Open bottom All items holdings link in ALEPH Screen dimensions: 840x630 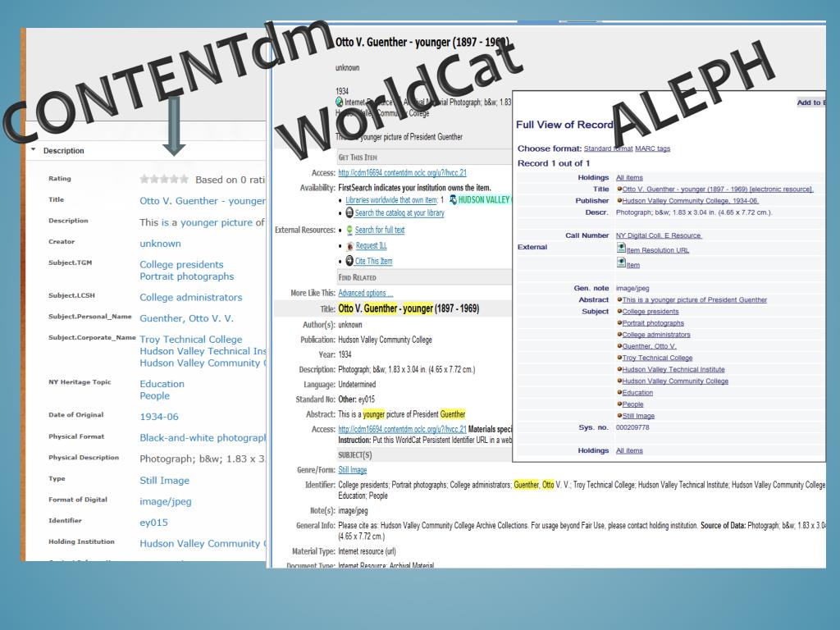point(629,450)
